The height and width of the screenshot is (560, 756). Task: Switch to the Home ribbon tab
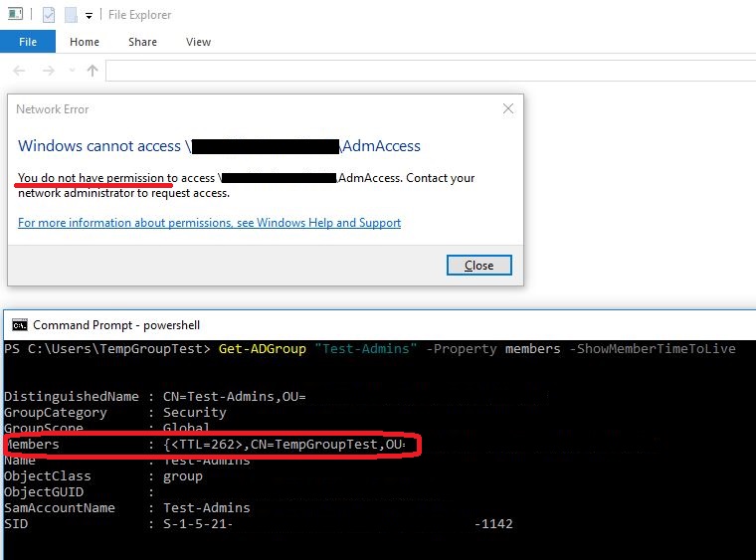coord(85,42)
